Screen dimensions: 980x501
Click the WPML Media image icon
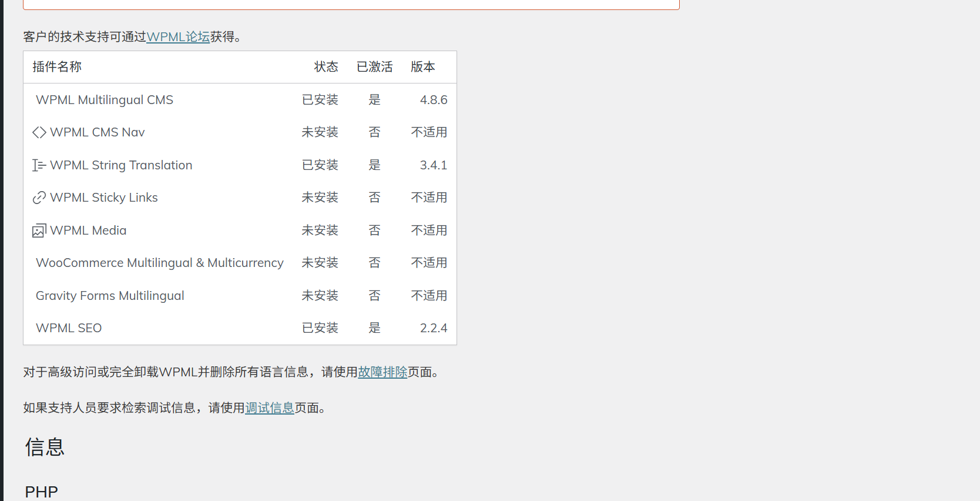click(39, 231)
